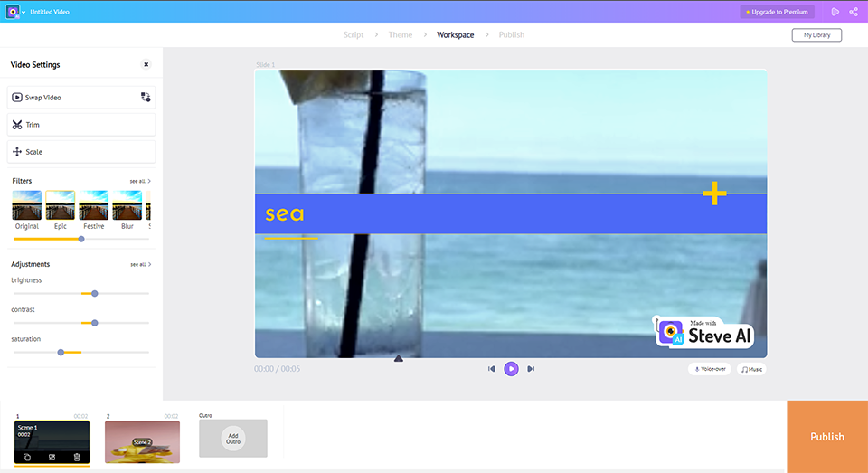868x473 pixels.
Task: Click the timeline playhead triangle marker
Action: coord(399,359)
